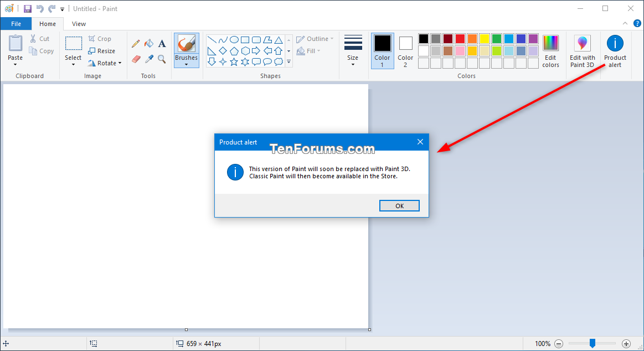644x351 pixels.
Task: Select the Magnifier tool
Action: pos(162,60)
